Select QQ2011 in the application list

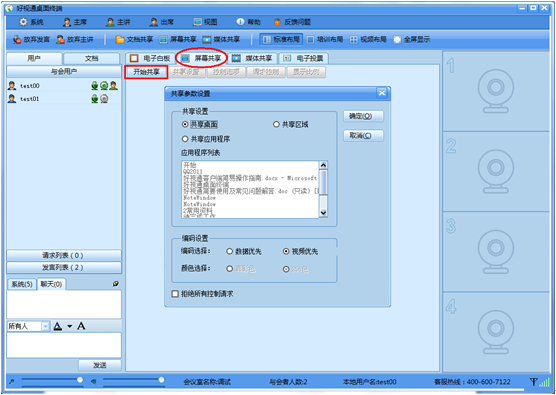193,172
